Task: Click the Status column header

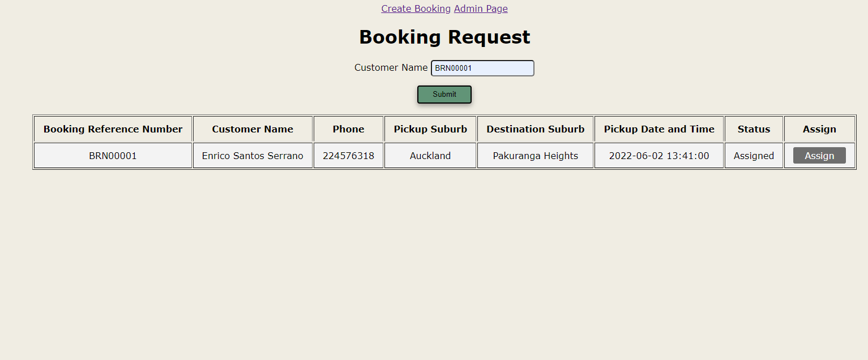Action: 754,128
